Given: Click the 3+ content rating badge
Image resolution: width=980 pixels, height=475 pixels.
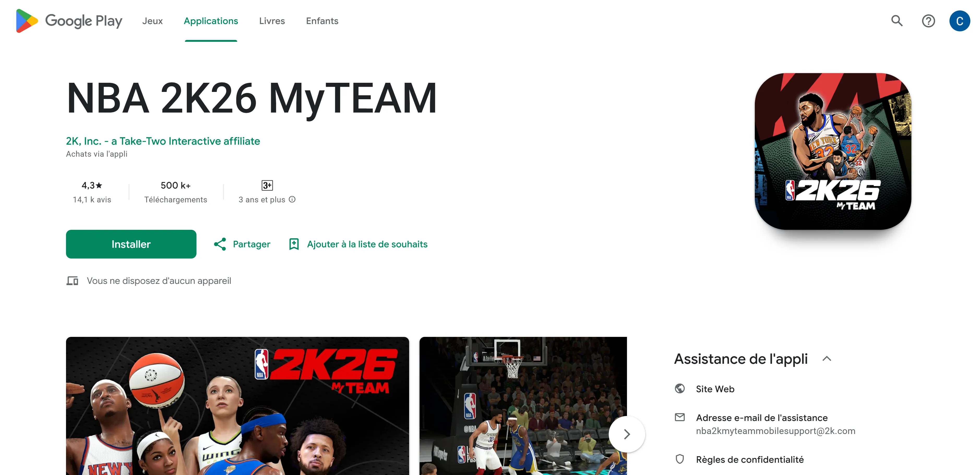Looking at the screenshot, I should click(267, 185).
